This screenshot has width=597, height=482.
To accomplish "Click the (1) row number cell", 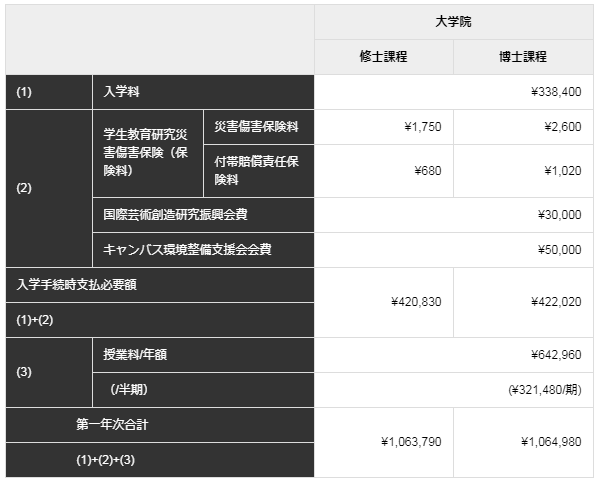I will point(49,92).
